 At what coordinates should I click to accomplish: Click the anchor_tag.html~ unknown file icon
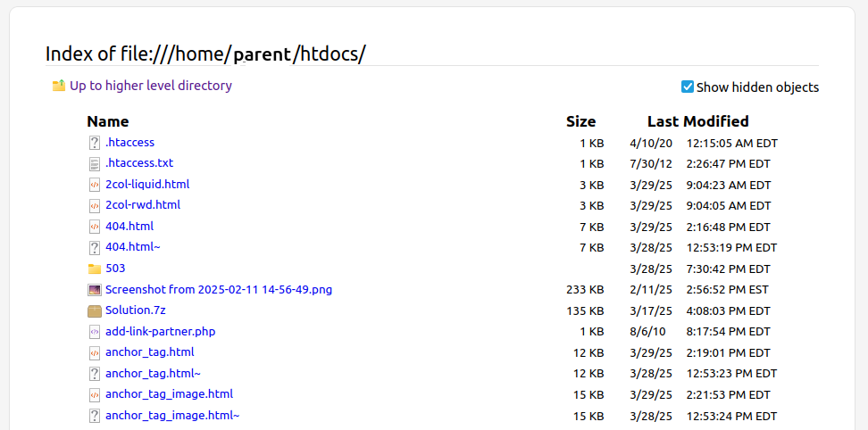(x=94, y=374)
